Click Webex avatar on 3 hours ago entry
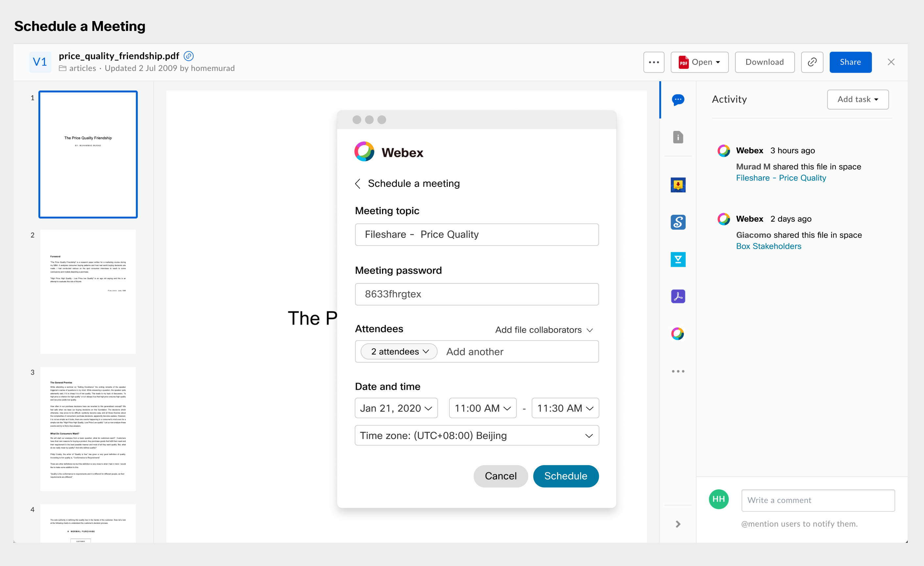 (x=724, y=151)
